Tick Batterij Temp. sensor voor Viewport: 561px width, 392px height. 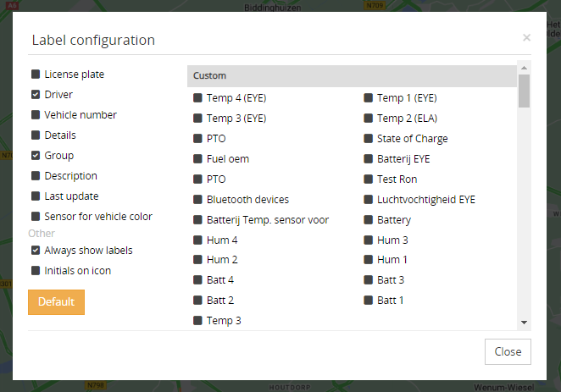[x=197, y=220]
